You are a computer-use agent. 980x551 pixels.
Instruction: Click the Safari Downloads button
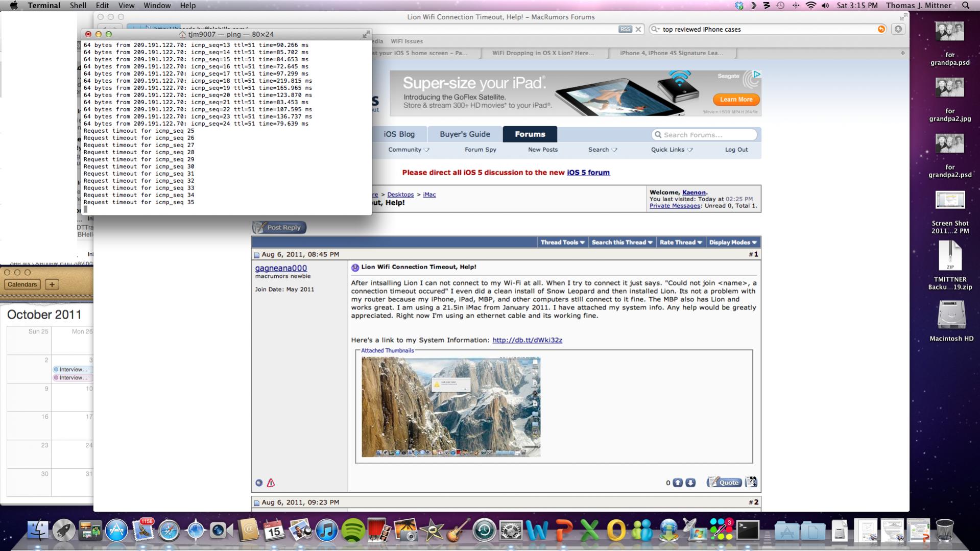tap(898, 29)
